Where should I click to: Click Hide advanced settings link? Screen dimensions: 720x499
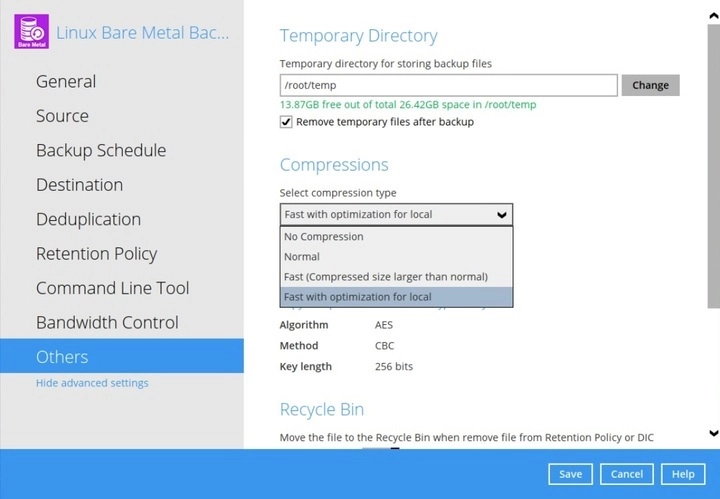[92, 383]
